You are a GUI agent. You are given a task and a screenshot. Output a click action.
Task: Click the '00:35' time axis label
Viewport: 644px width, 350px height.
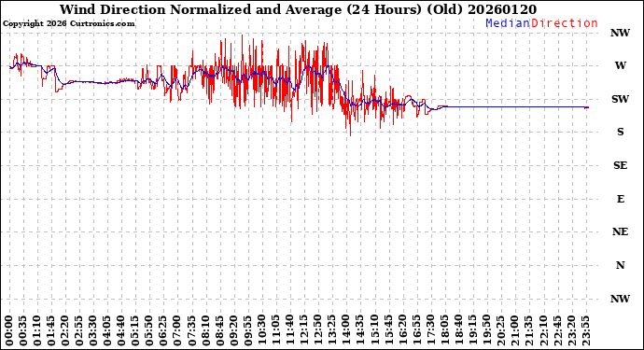point(23,330)
